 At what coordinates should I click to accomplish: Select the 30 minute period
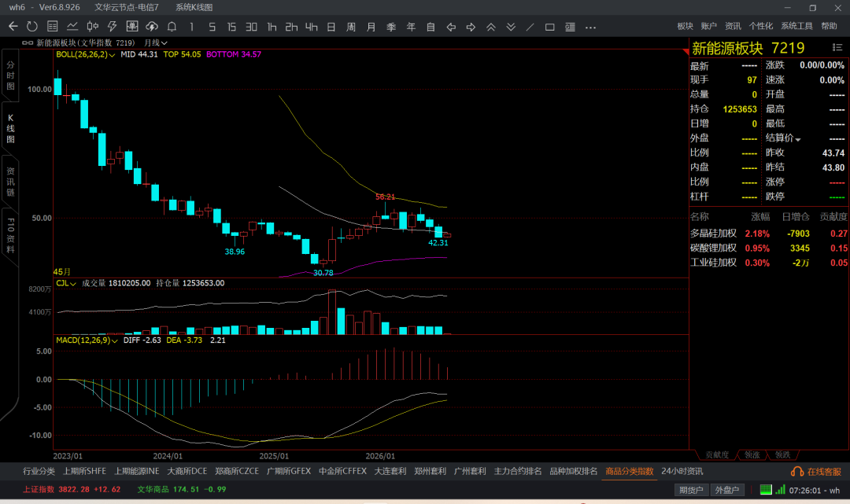point(251,27)
